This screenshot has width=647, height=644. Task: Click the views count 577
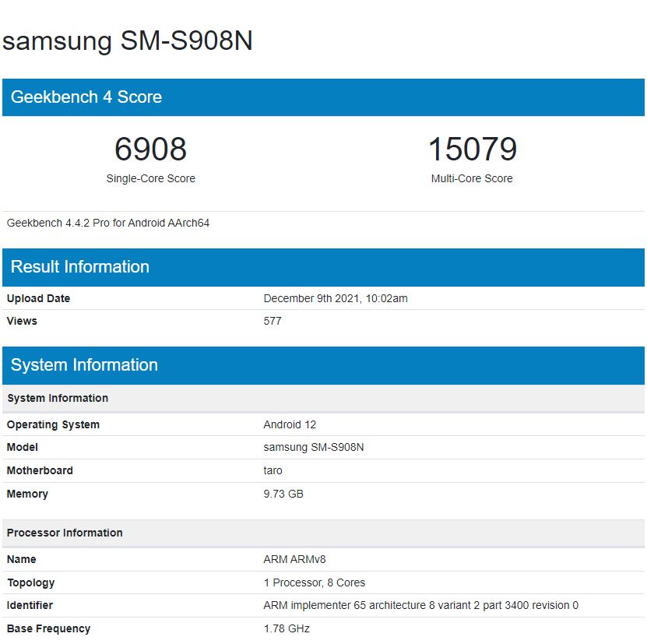(273, 321)
